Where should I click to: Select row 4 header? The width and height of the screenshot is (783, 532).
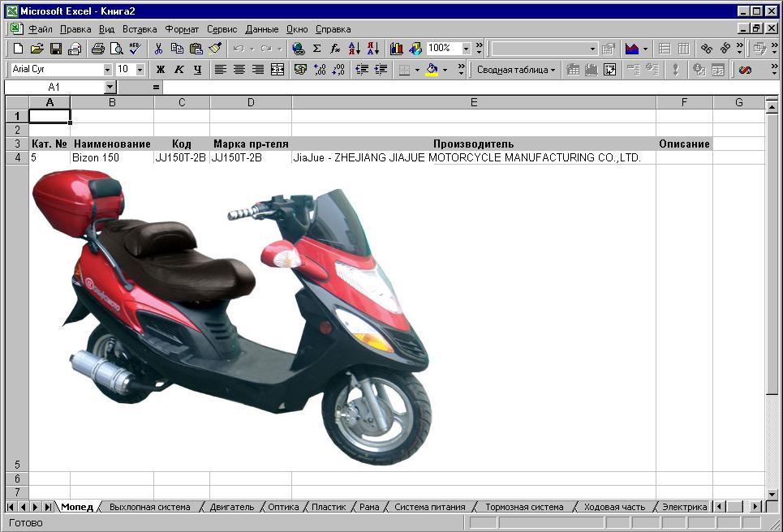[x=18, y=157]
